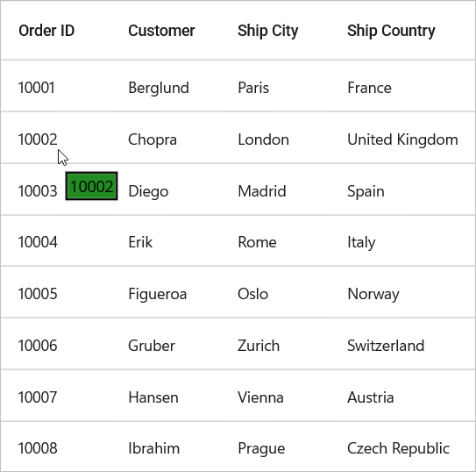Click the Czech Republic country cell
The image size is (476, 472).
(398, 448)
